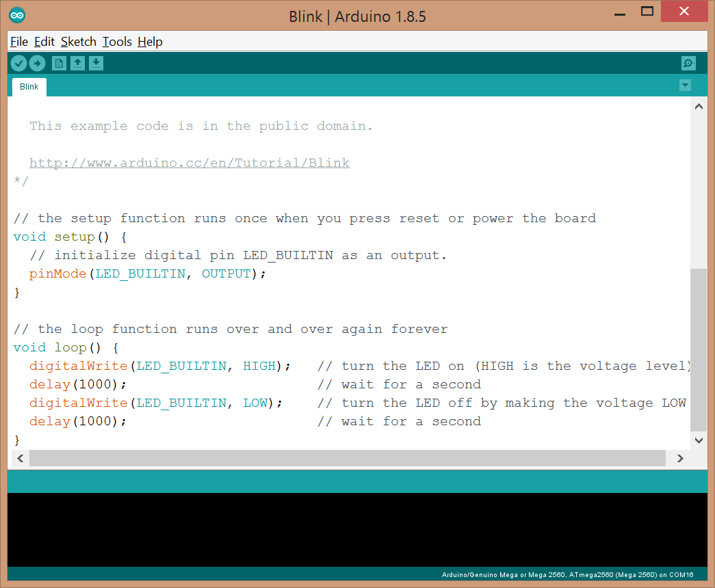Click digitalWrite(LED_BUILTIN, LOW) statement
This screenshot has width=715, height=588.
point(155,403)
